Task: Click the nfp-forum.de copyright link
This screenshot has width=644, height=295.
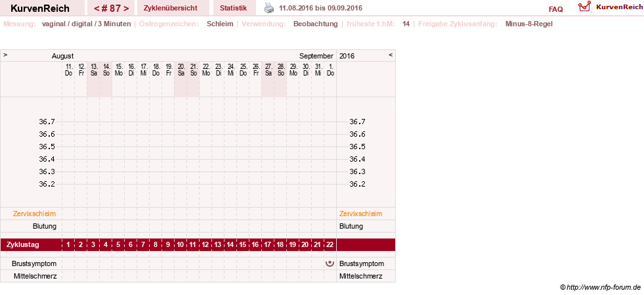Action: (600, 287)
